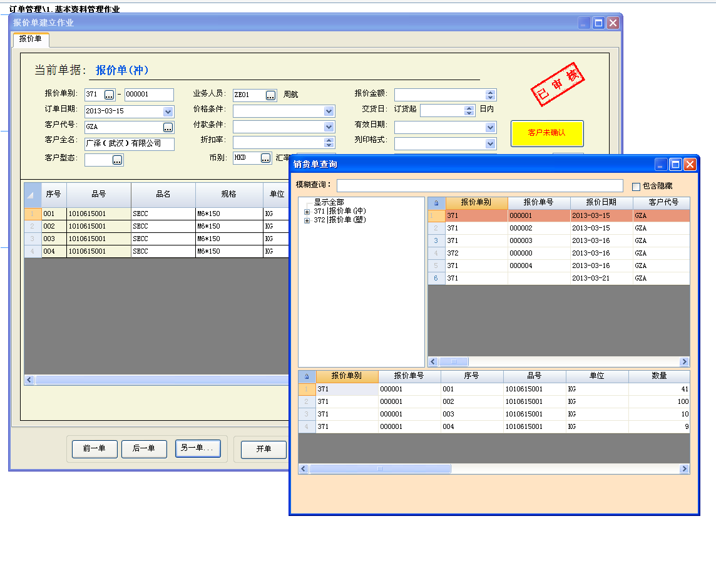The image size is (716, 588).
Task: Open the 客户型态 lookup ellipsis button
Action: (x=117, y=160)
